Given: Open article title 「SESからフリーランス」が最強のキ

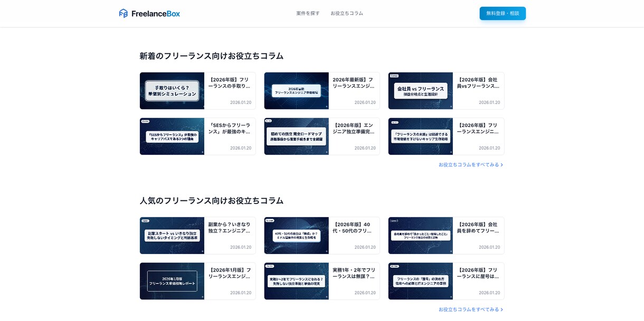Looking at the screenshot, I should point(230,129).
